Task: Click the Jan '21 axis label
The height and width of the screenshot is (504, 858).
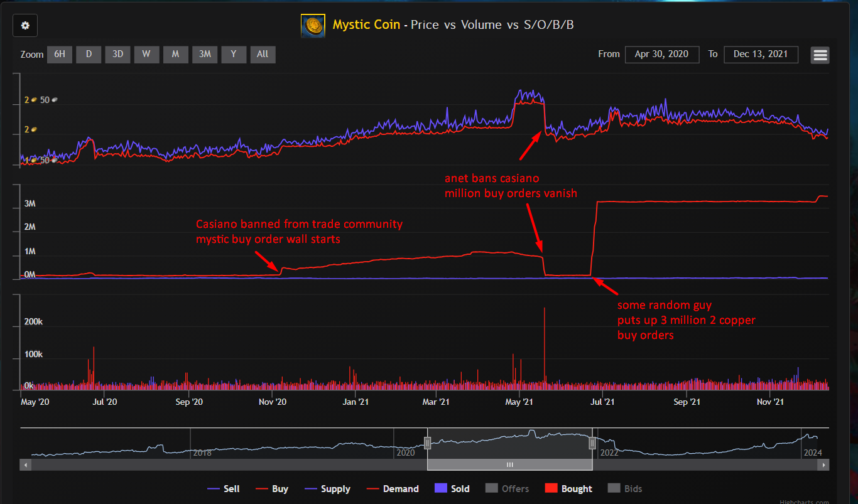Action: point(356,402)
